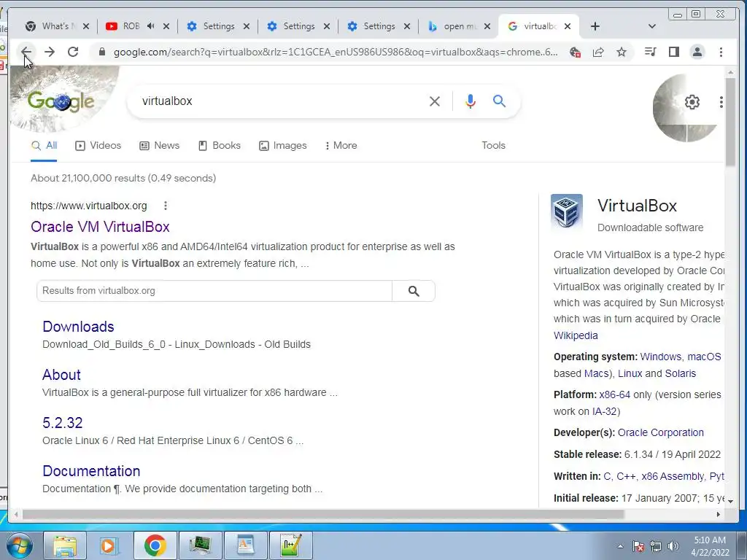Open the system monitor taskbar app
This screenshot has height=560, width=747.
200,545
